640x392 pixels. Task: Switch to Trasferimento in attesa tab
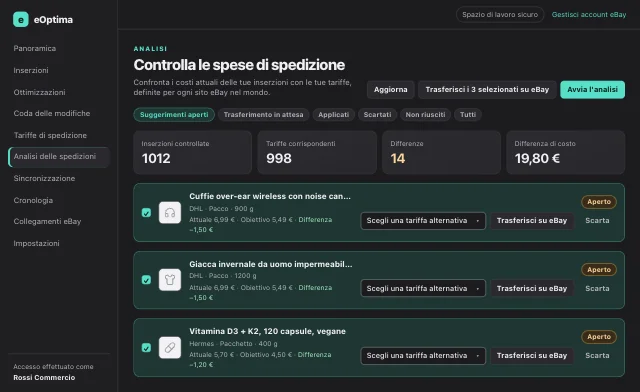(263, 115)
